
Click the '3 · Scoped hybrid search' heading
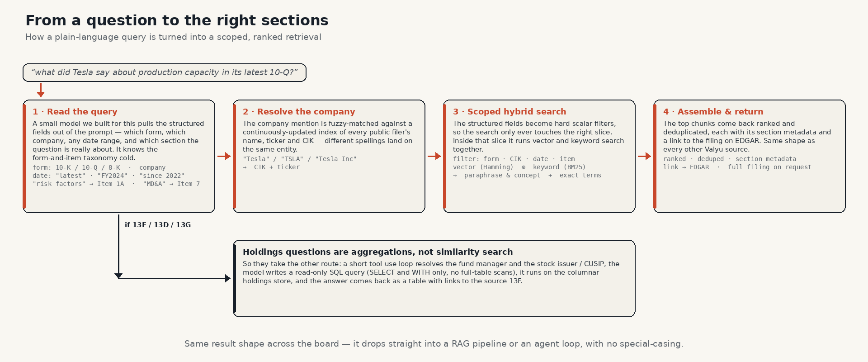pyautogui.click(x=509, y=112)
